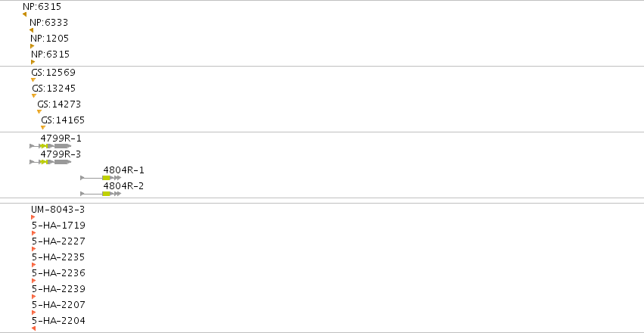Click the 4804R-1 yellow-green exon block
644x333 pixels.
(x=107, y=178)
